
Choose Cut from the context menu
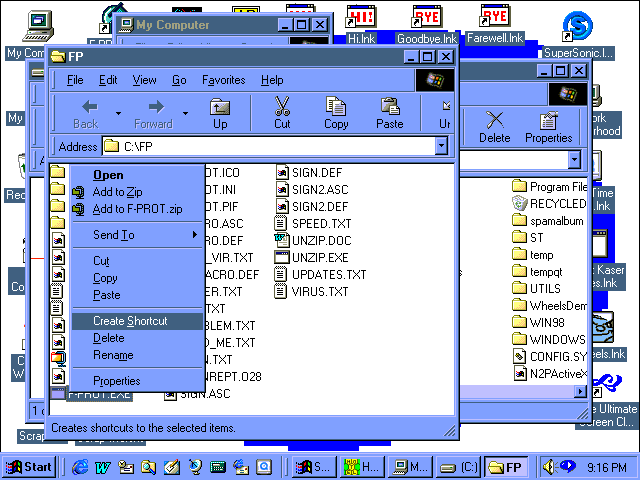point(137,260)
